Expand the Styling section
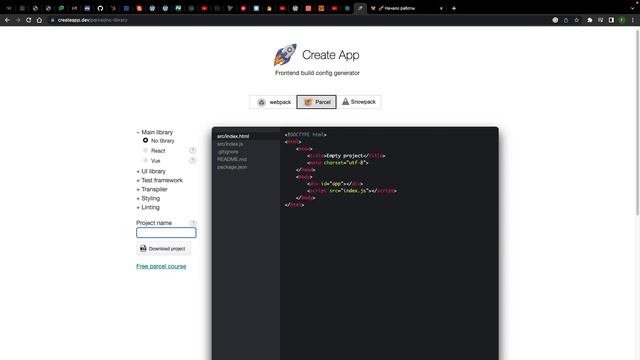Screen dimensions: 640x360 [148, 198]
